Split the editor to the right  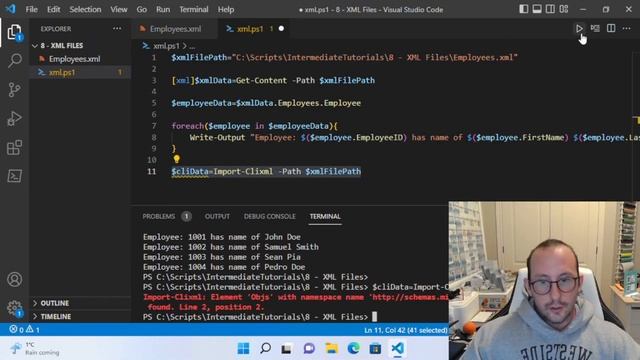point(611,28)
